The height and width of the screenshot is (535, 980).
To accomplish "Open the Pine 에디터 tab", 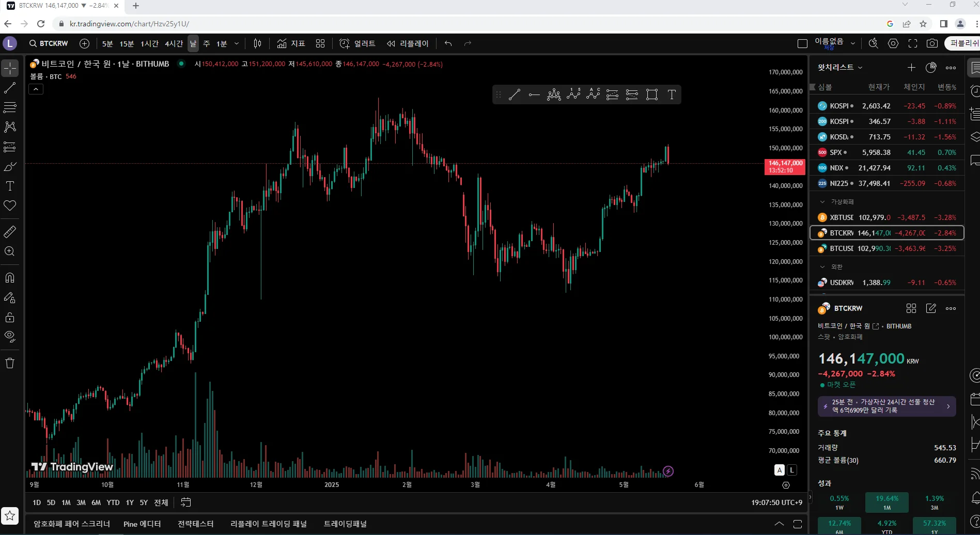I will (x=142, y=524).
